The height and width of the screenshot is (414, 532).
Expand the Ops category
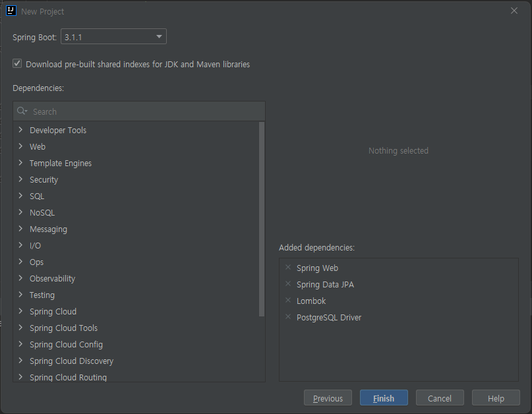(x=20, y=261)
